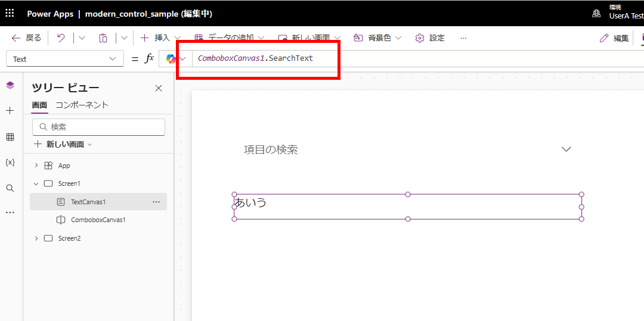The height and width of the screenshot is (321, 644).
Task: Click the paste clipboard icon
Action: [x=103, y=38]
